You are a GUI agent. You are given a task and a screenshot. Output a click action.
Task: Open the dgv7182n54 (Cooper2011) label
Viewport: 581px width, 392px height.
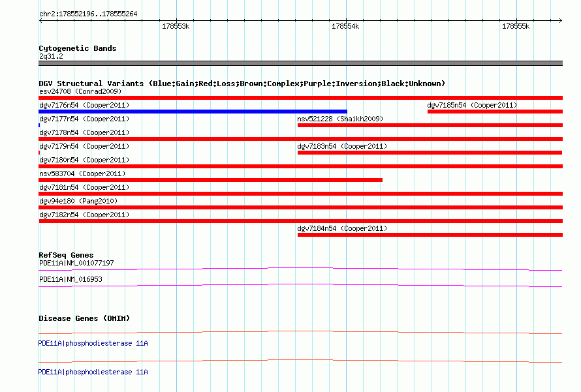point(84,215)
